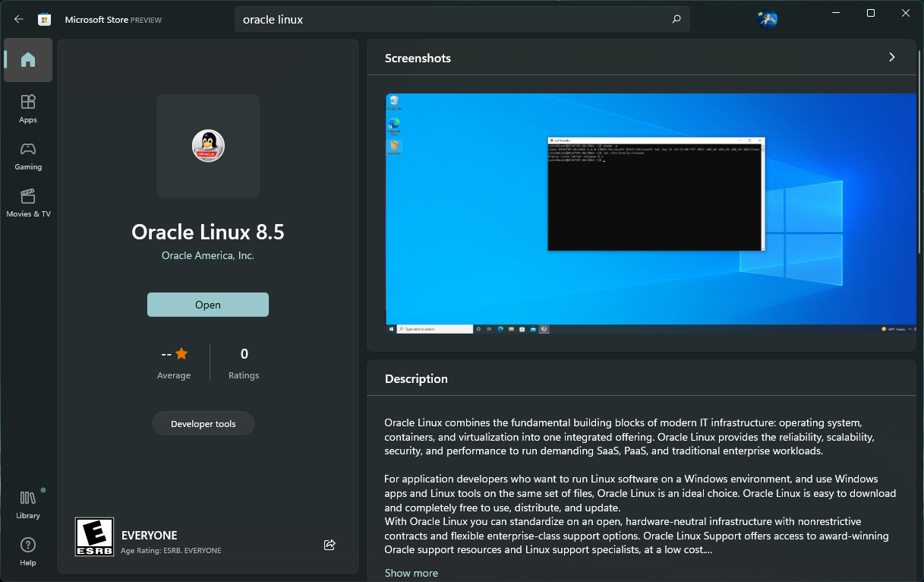924x582 pixels.
Task: Open Movies & TV section
Action: [28, 203]
